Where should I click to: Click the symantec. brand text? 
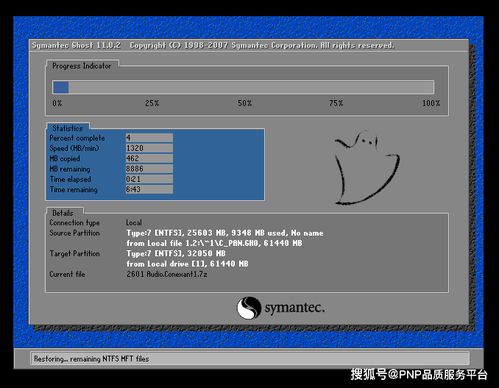[294, 308]
